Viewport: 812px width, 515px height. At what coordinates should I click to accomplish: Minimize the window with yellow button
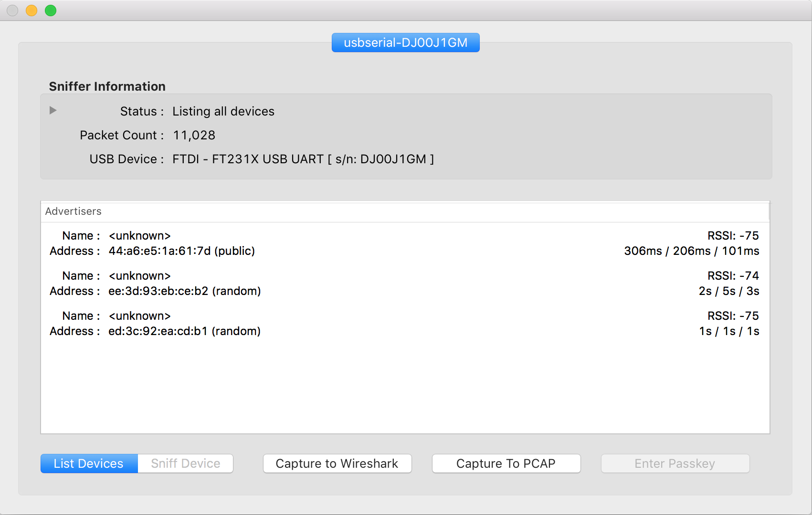32,11
